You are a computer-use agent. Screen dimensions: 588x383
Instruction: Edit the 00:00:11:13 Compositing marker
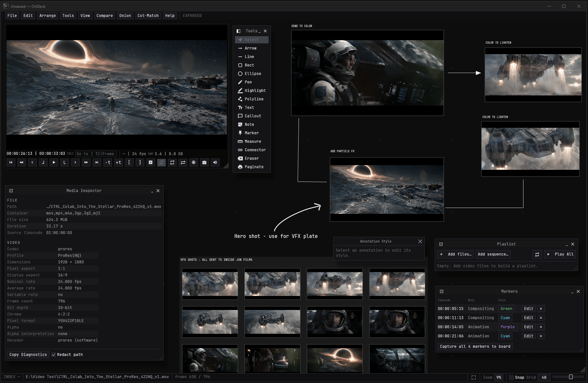(x=529, y=318)
